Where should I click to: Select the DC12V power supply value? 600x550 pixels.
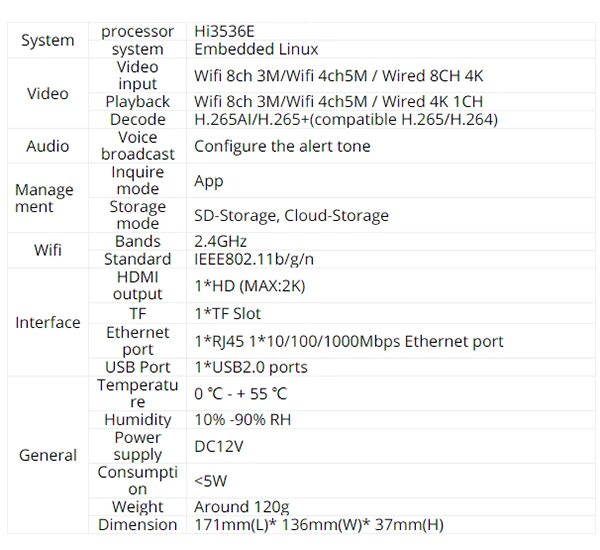tap(219, 445)
